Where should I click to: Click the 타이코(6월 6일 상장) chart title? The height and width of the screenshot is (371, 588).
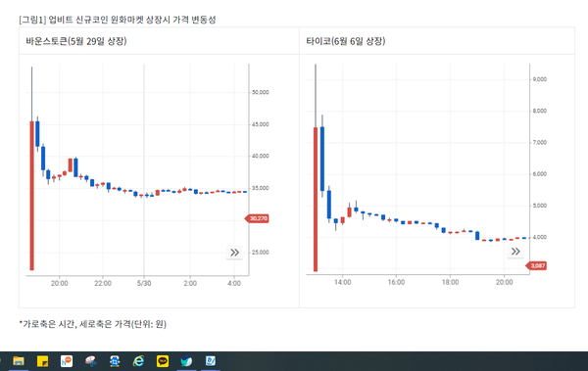point(346,41)
